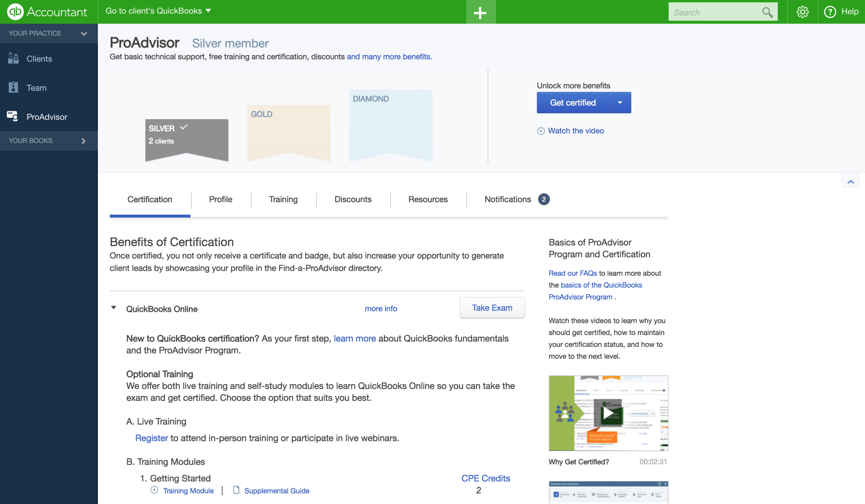Viewport: 865px width, 504px height.
Task: Open the Notifications tab
Action: click(x=507, y=199)
